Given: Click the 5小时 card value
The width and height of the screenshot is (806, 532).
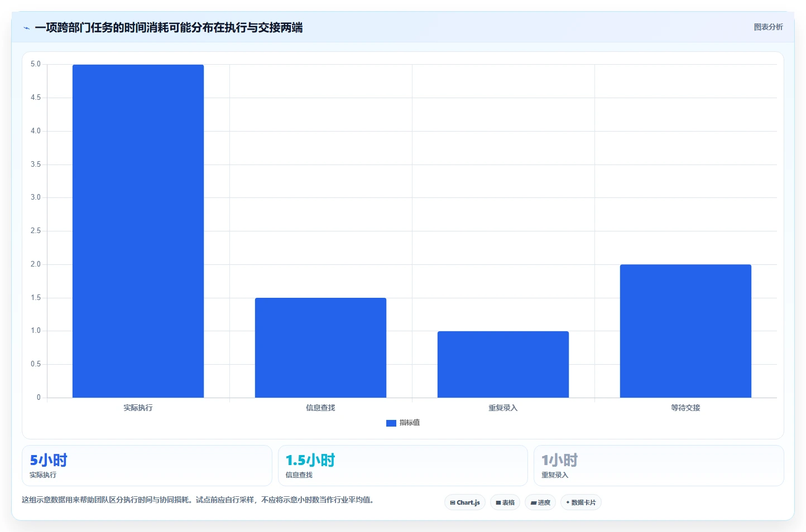Looking at the screenshot, I should point(49,460).
